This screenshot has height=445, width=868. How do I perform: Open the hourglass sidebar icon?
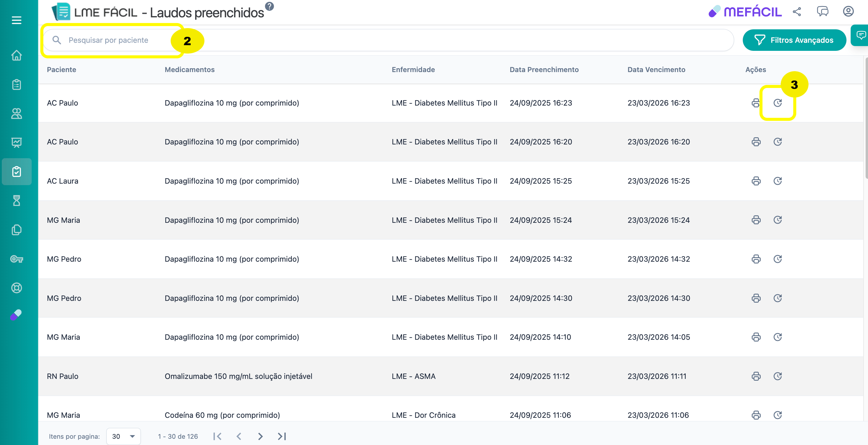16,201
